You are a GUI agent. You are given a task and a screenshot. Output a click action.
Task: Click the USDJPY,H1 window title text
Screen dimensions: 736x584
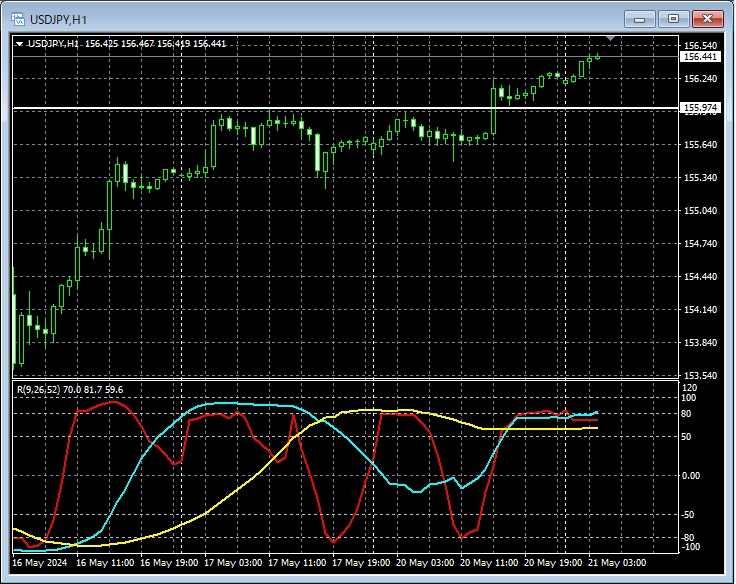coord(58,19)
